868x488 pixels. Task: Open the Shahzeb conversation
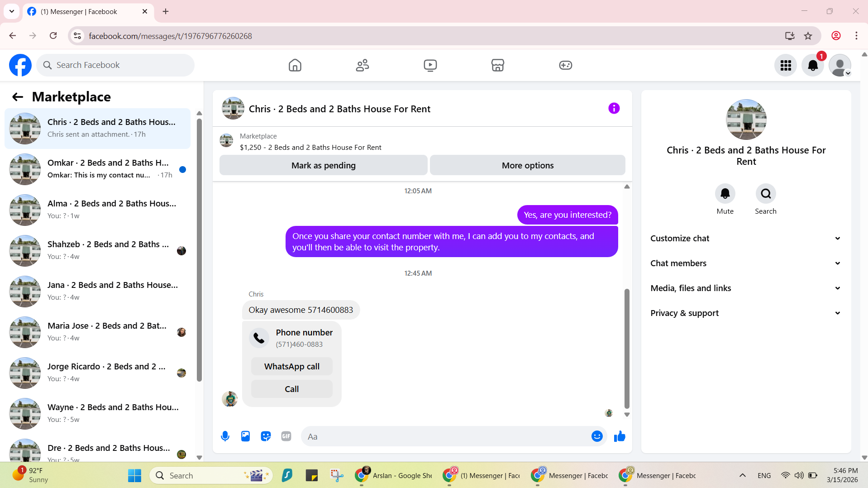(x=97, y=251)
